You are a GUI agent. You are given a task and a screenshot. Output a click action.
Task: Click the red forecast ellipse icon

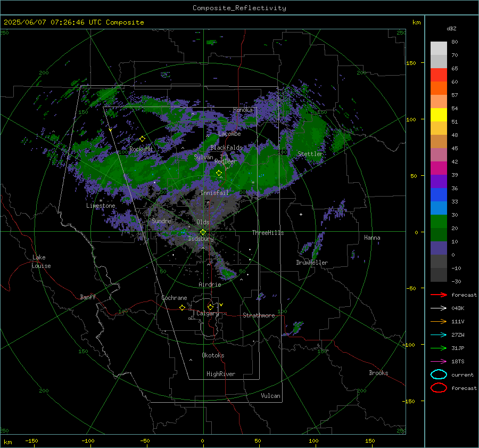tap(439, 388)
